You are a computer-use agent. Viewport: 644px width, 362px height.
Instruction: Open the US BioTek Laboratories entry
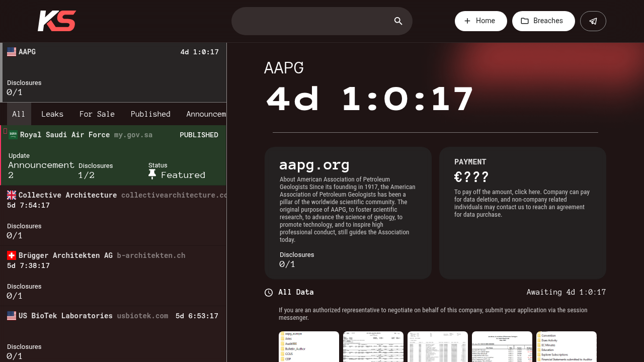tap(113, 334)
